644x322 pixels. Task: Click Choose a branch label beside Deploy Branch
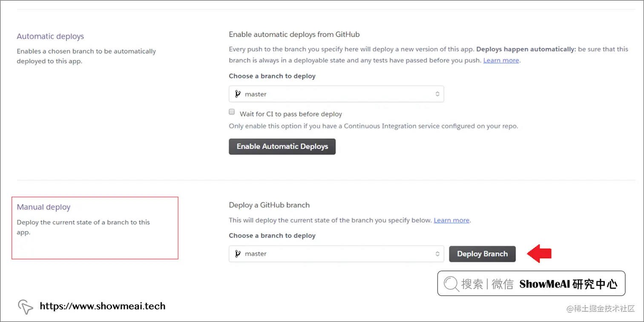(272, 236)
